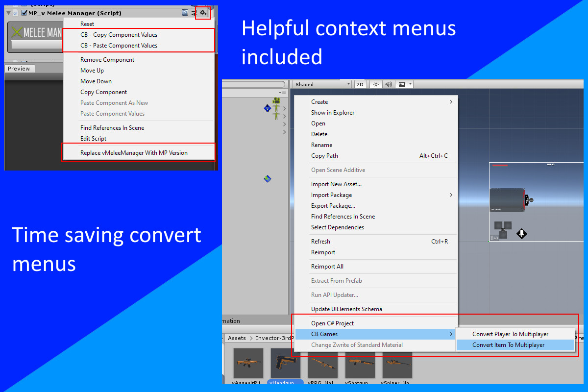588x392 pixels.
Task: Expand the fourth hierarchy row chevron
Action: 285,132
